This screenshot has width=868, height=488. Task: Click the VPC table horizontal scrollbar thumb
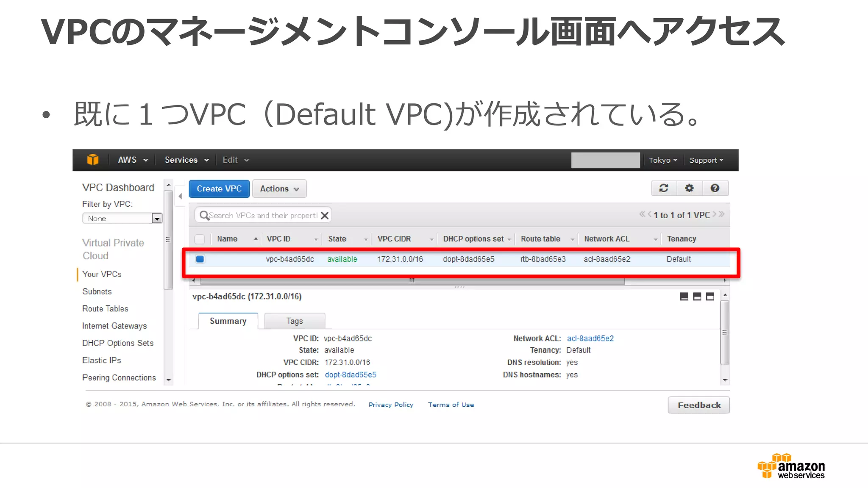(x=412, y=280)
